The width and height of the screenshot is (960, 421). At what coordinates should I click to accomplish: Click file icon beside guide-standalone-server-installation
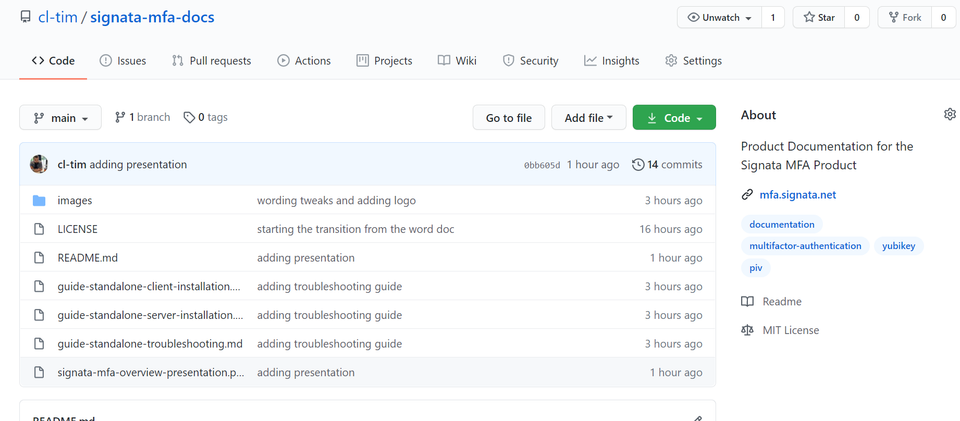[x=39, y=315]
